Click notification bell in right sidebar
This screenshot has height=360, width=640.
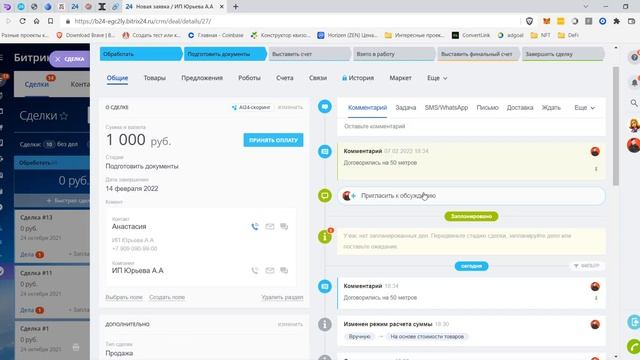click(635, 82)
